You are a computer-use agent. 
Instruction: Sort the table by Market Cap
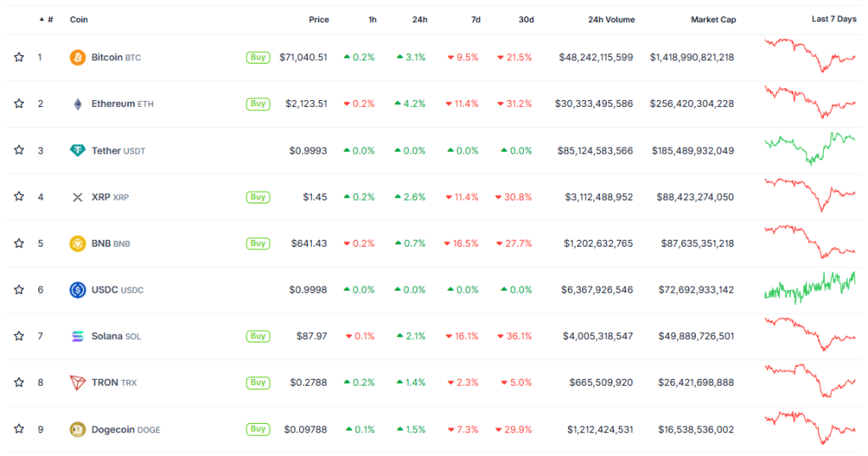tap(713, 19)
